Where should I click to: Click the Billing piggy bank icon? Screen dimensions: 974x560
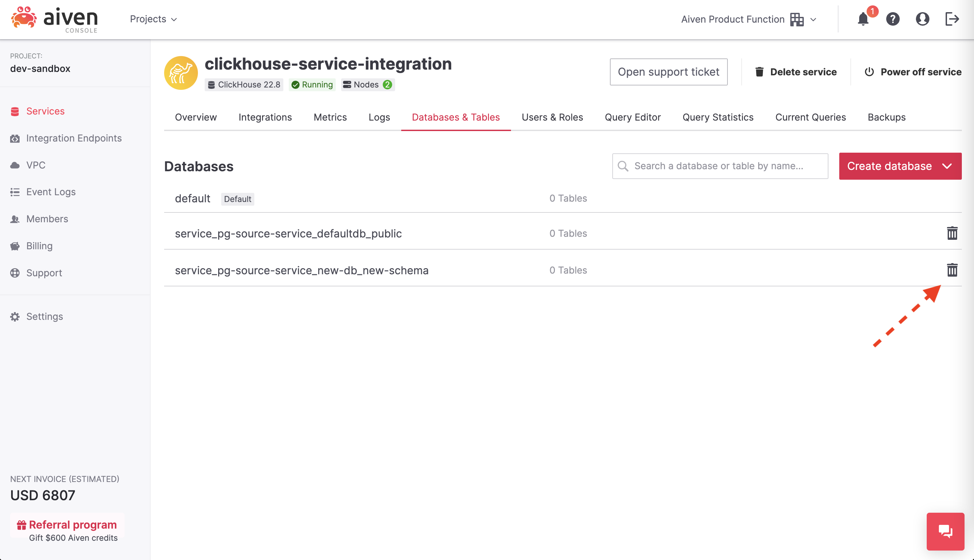click(15, 246)
